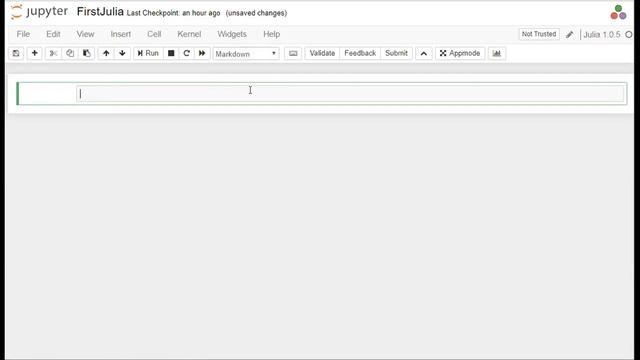Image resolution: width=640 pixels, height=360 pixels.
Task: Click the bar chart icon button
Action: pos(497,53)
